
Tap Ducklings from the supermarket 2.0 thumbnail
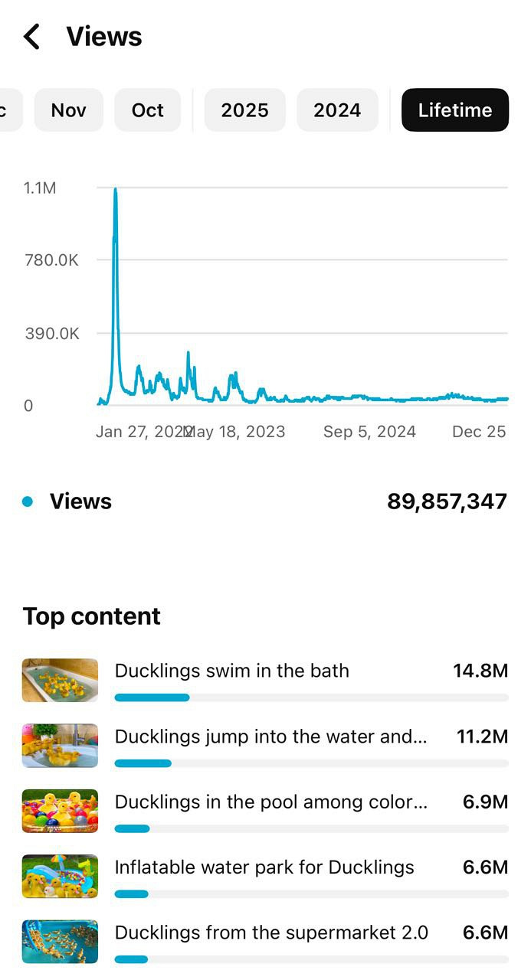(60, 941)
